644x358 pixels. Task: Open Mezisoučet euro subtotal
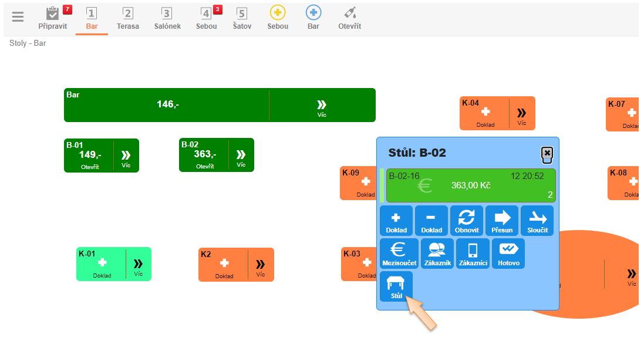click(399, 254)
